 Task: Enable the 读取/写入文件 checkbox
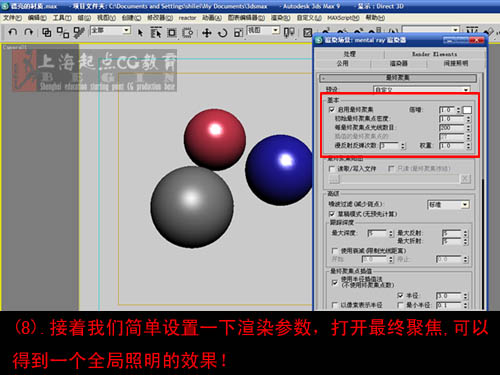point(332,169)
